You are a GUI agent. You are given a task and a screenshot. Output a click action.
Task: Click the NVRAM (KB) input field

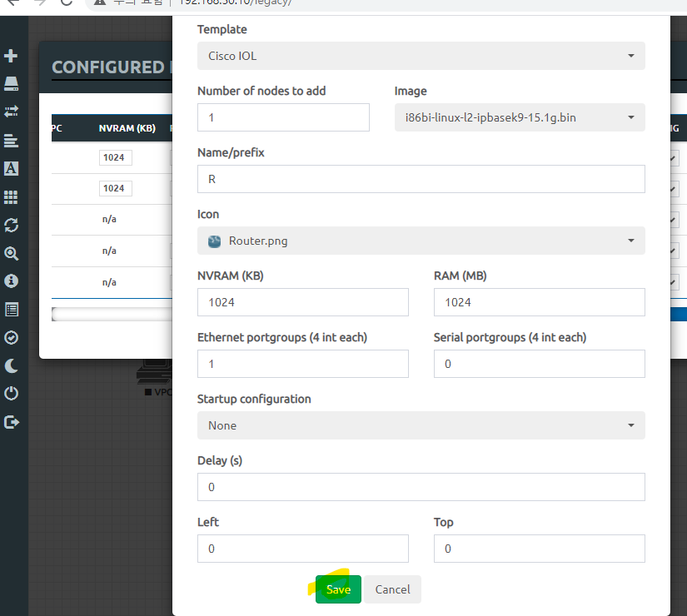click(303, 302)
